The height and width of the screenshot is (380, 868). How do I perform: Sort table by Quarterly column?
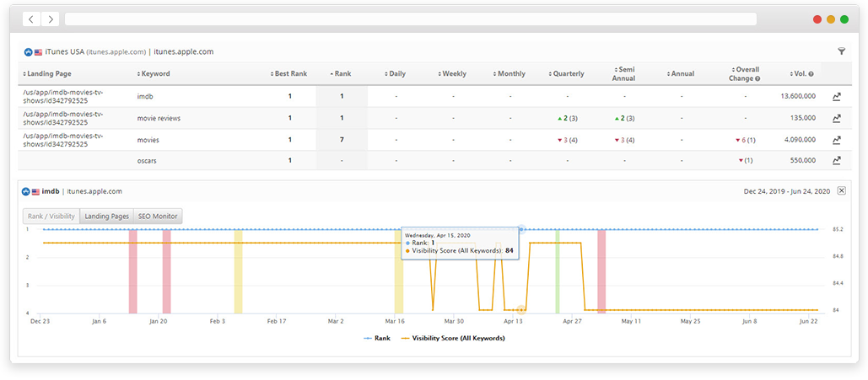coord(567,74)
